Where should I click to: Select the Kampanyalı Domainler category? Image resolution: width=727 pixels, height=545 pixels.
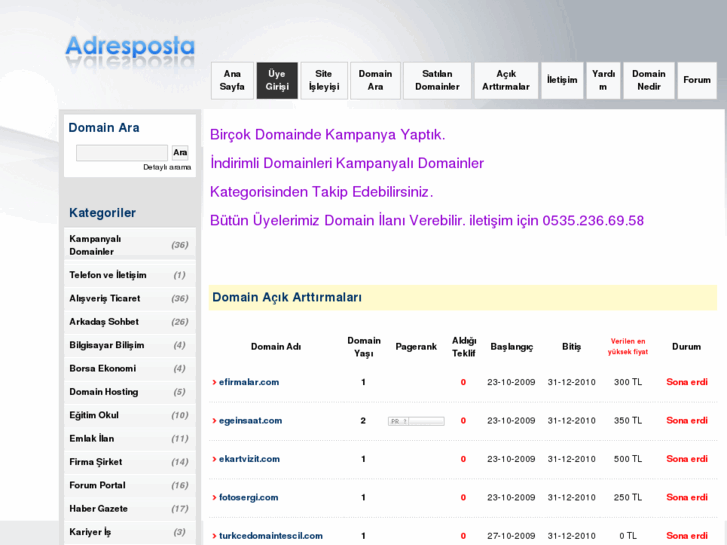(x=95, y=245)
